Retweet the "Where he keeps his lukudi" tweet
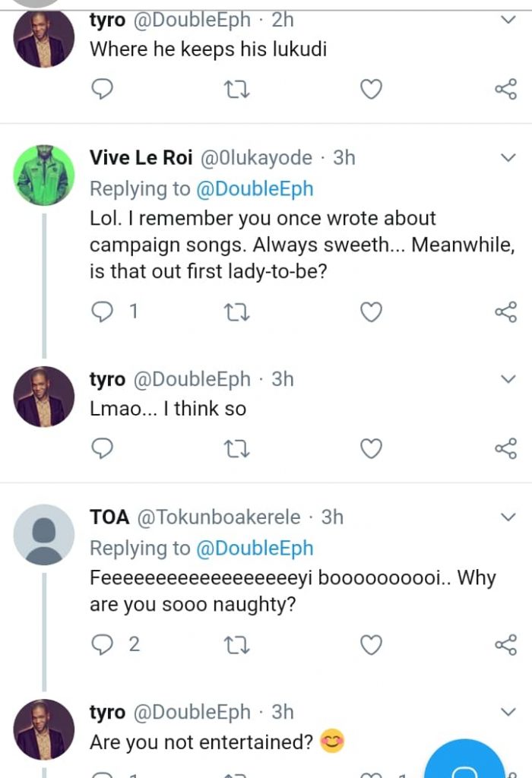The image size is (532, 778). pos(236,90)
